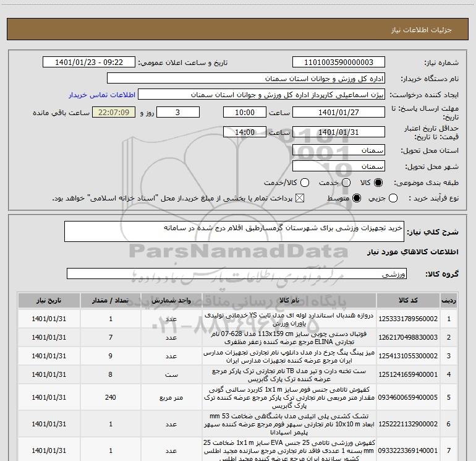Click tatami foam flooring name row 5
Screen dimensions: 476x461
pyautogui.click(x=289, y=397)
